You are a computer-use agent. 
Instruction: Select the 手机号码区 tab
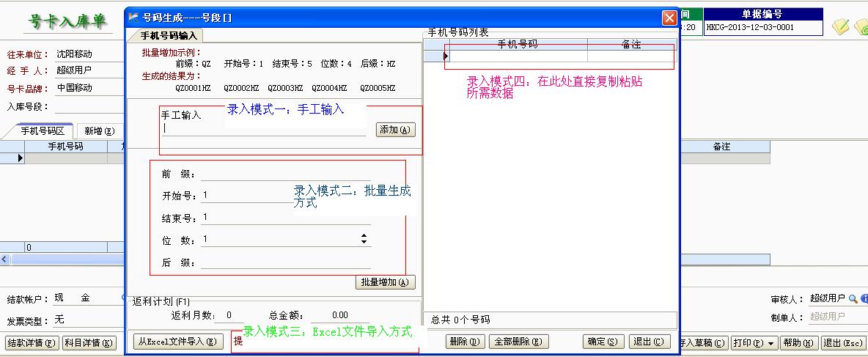click(43, 131)
